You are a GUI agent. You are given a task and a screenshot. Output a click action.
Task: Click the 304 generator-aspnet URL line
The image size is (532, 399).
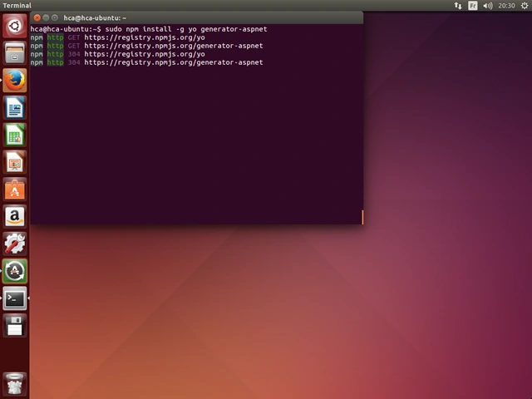(146, 62)
